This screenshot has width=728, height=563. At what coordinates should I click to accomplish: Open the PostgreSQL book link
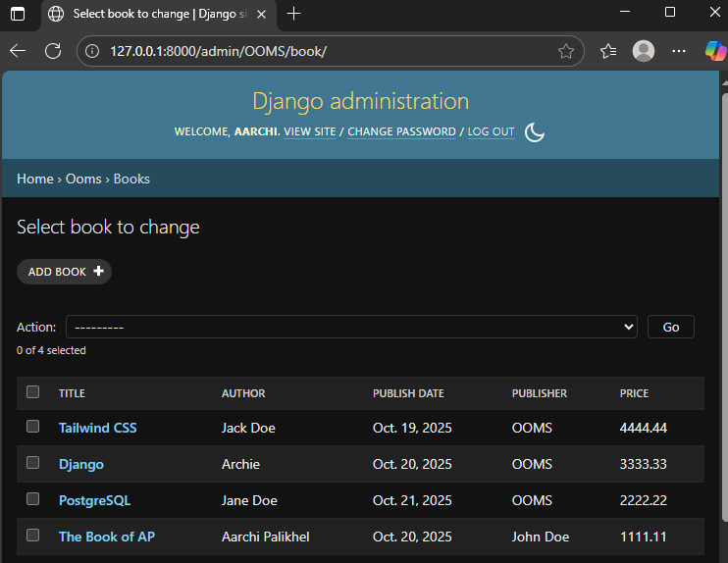point(95,500)
